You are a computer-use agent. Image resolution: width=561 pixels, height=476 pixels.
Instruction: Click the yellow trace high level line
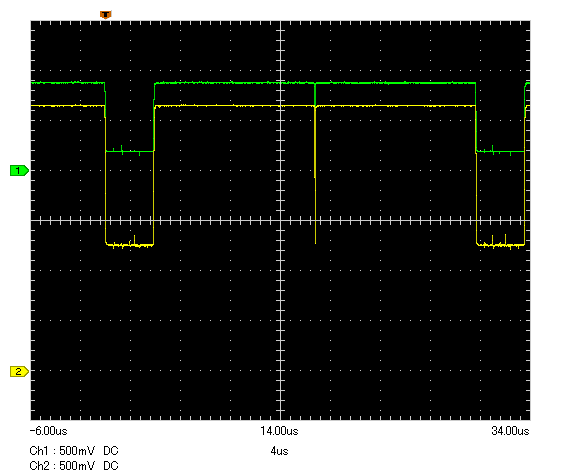234,106
